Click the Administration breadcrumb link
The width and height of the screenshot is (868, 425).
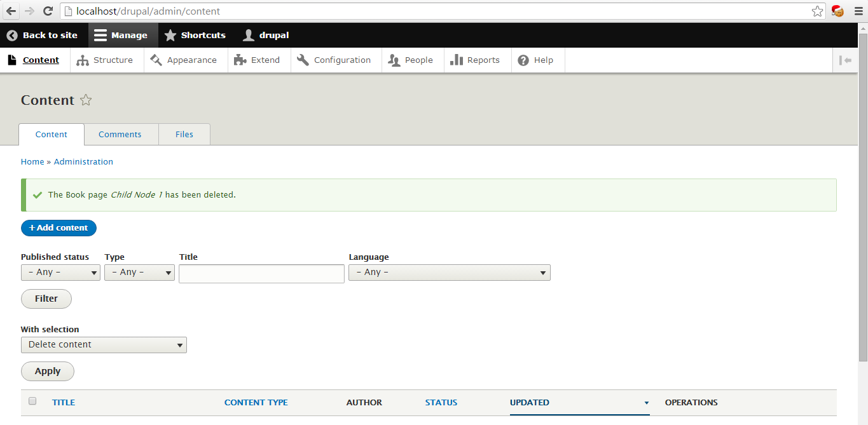tap(83, 162)
